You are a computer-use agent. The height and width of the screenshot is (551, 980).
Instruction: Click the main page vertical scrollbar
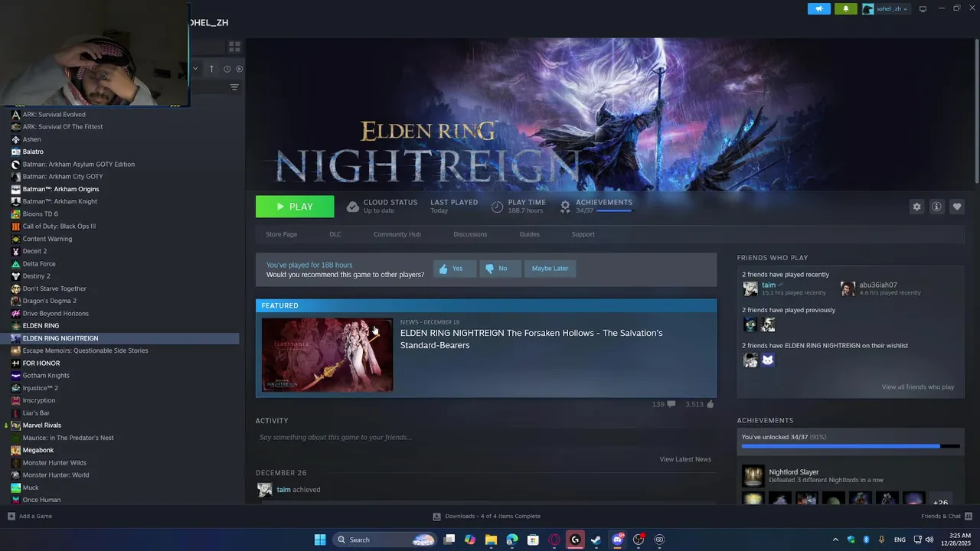(976, 111)
